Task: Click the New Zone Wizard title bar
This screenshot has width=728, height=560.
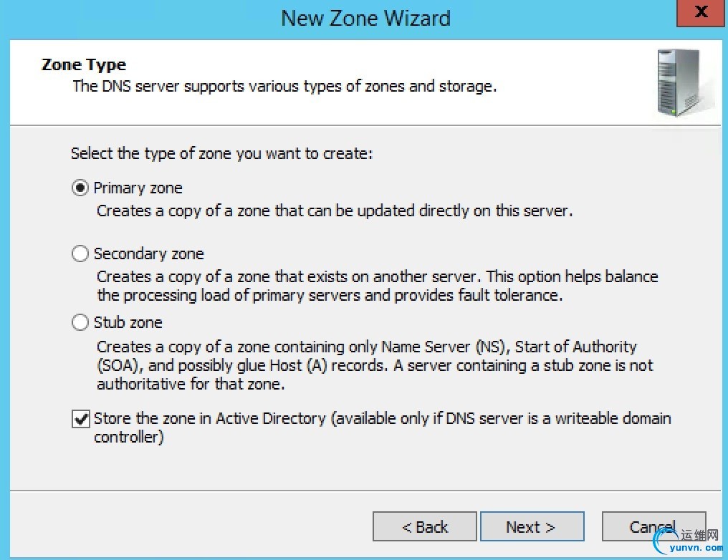Action: pyautogui.click(x=365, y=18)
